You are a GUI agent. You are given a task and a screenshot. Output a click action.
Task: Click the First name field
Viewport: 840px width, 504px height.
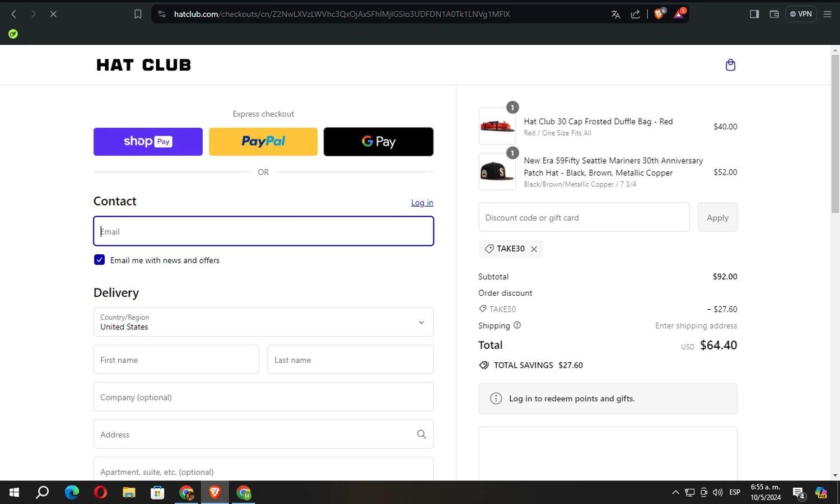pos(176,360)
